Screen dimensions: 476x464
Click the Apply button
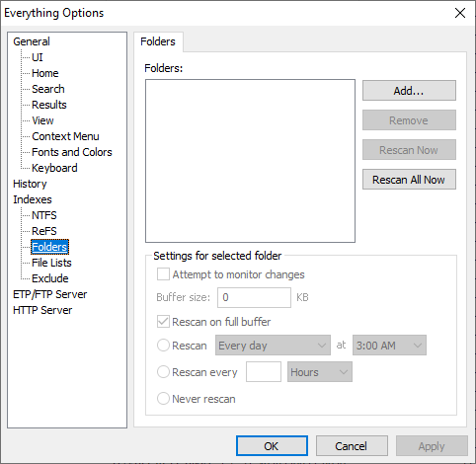(432, 446)
